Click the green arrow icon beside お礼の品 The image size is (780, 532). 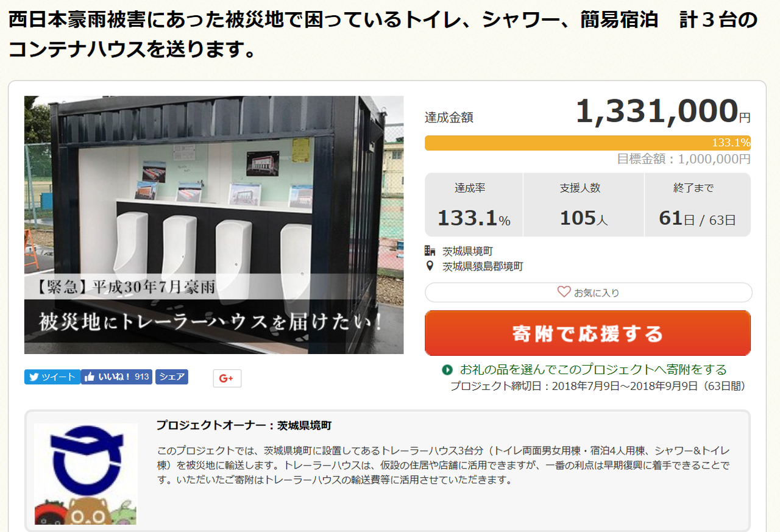(x=447, y=370)
